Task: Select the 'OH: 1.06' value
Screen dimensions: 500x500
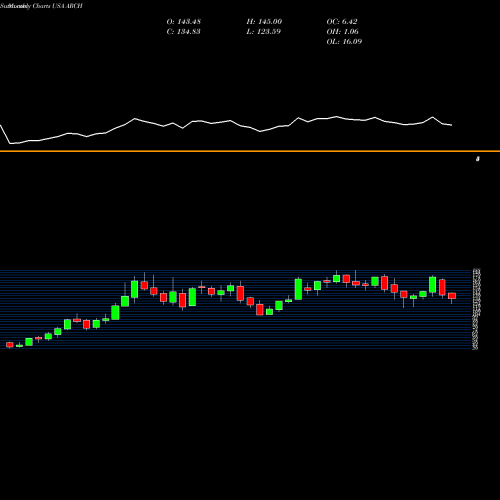Action: click(x=343, y=32)
